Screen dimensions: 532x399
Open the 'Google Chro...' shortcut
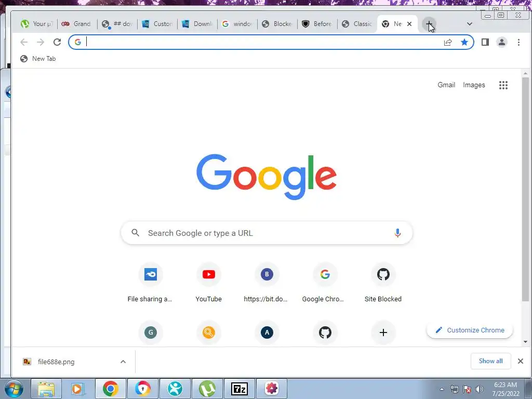tap(325, 283)
